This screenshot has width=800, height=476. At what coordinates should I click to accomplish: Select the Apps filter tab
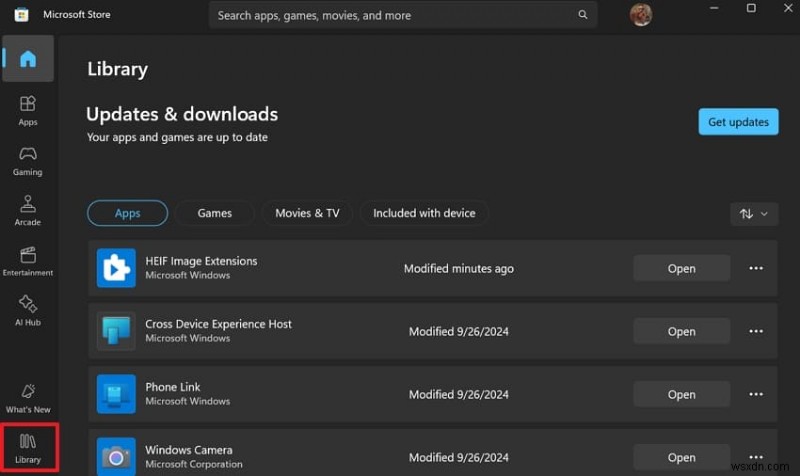click(128, 213)
